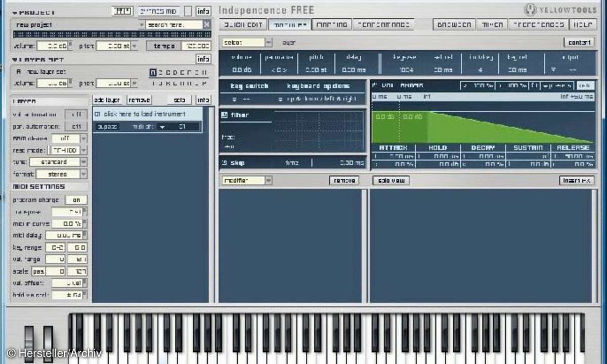Screen dimensions: 607x364
Task: Collapse the Project section triangle
Action: pyautogui.click(x=14, y=12)
